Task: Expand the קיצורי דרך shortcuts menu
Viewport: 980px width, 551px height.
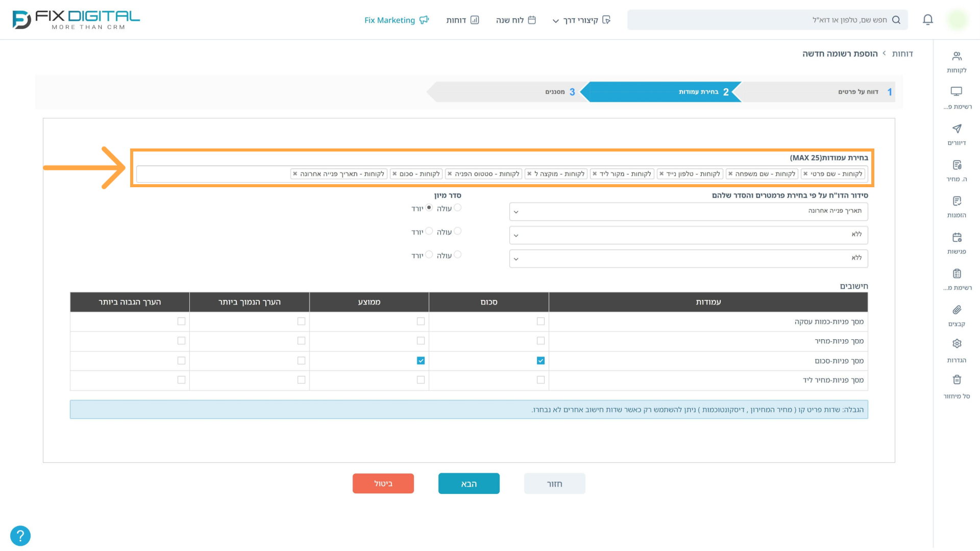Action: click(x=581, y=20)
